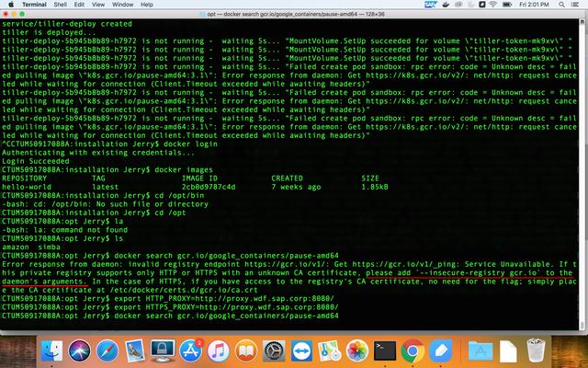Viewport: 588px width, 368px height.
Task: Click the underlined '--insecure-registry gcr.io' text
Action: click(x=480, y=273)
